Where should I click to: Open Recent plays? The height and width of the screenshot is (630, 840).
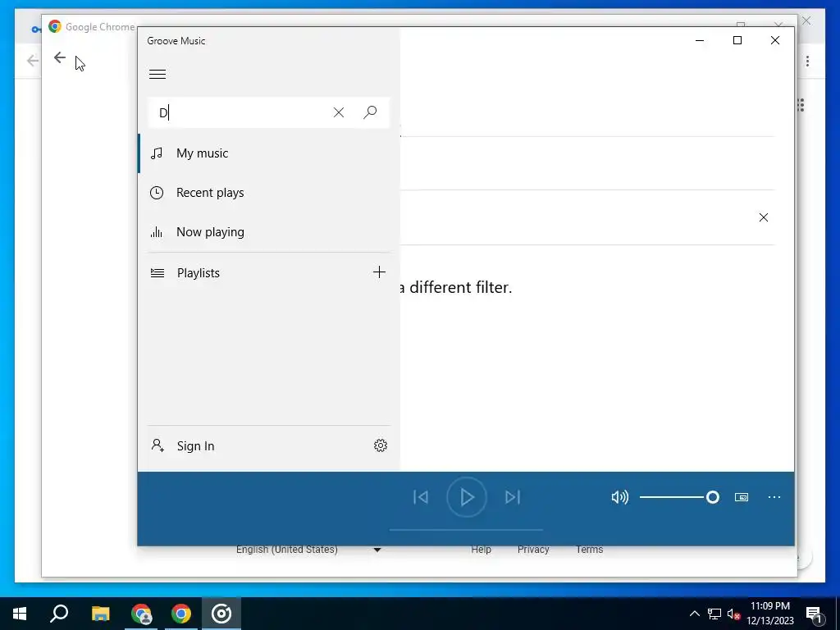269,193
